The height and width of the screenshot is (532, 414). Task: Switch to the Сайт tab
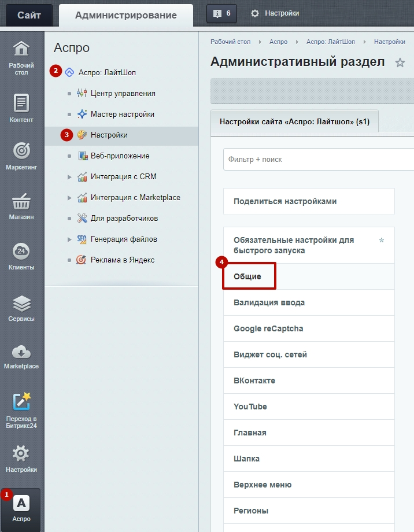(x=29, y=15)
